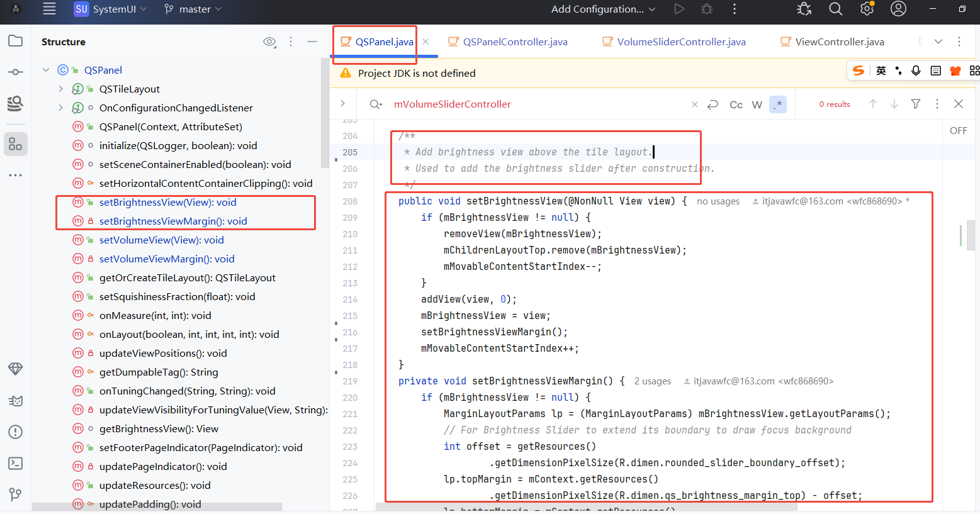Screen dimensions: 980x514
Task: Open editor tabs more options menu
Action: (959, 42)
